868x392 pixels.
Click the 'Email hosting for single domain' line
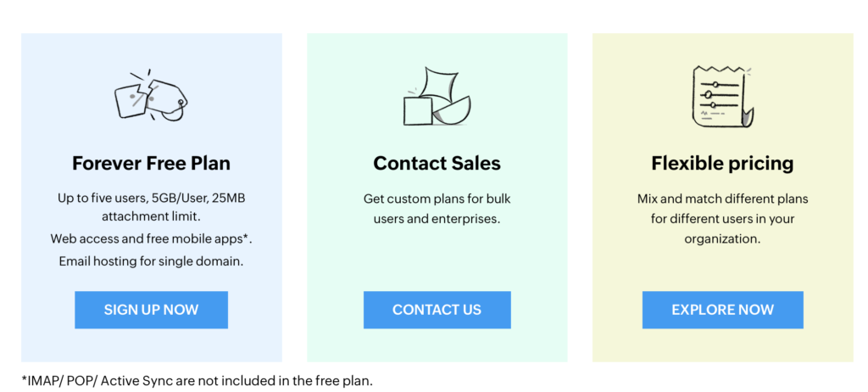[151, 260]
